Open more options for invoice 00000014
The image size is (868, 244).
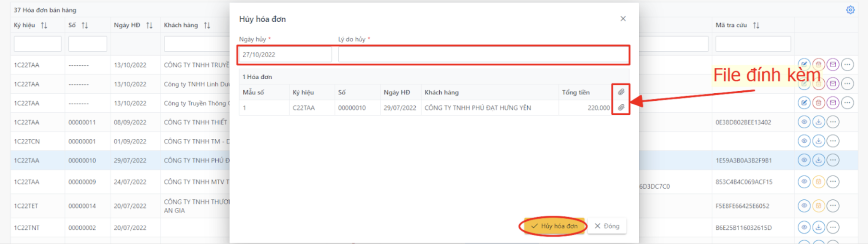coord(833,206)
